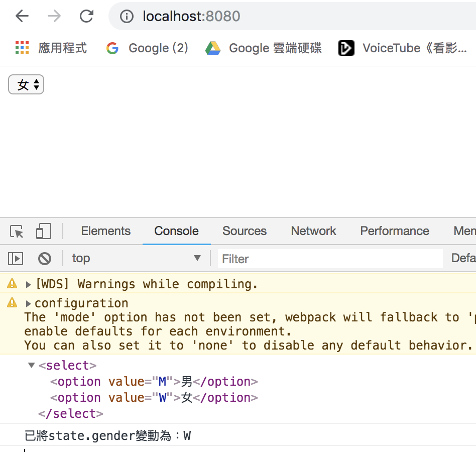Expand the WDS warnings message

point(28,284)
